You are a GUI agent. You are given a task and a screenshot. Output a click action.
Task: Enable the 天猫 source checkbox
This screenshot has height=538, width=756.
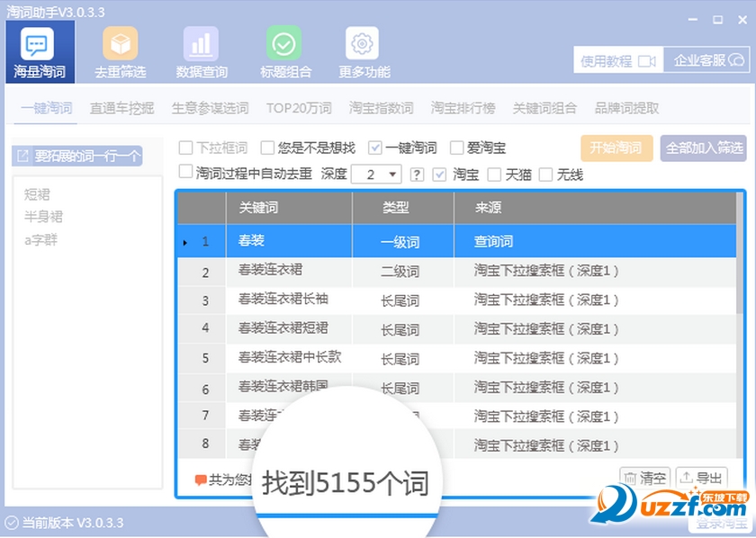click(494, 175)
